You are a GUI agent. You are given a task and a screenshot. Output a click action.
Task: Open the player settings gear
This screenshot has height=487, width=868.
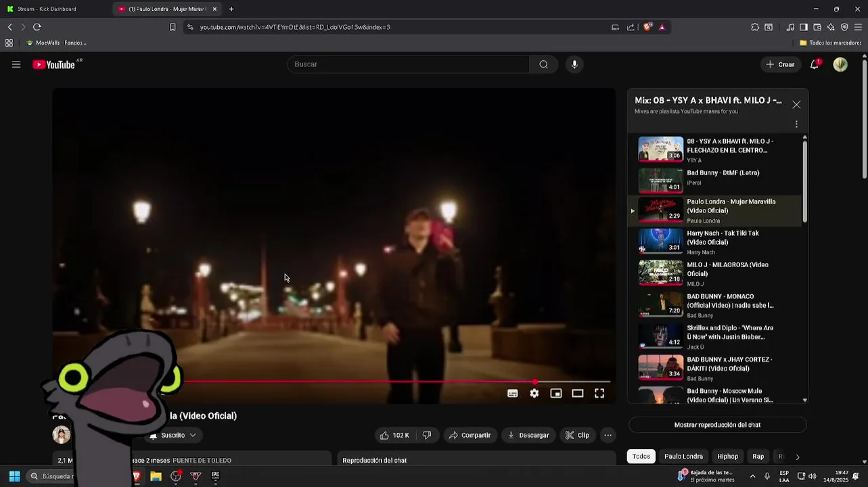pos(534,393)
